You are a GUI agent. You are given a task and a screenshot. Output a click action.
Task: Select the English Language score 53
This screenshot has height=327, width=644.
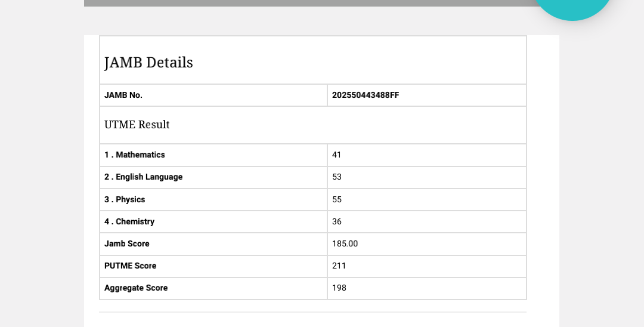337,177
